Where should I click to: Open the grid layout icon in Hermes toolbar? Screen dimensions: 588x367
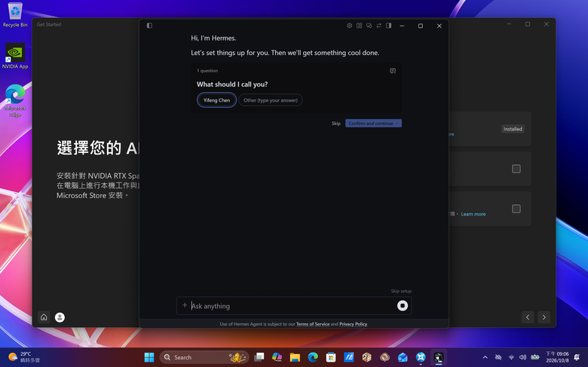pos(360,26)
